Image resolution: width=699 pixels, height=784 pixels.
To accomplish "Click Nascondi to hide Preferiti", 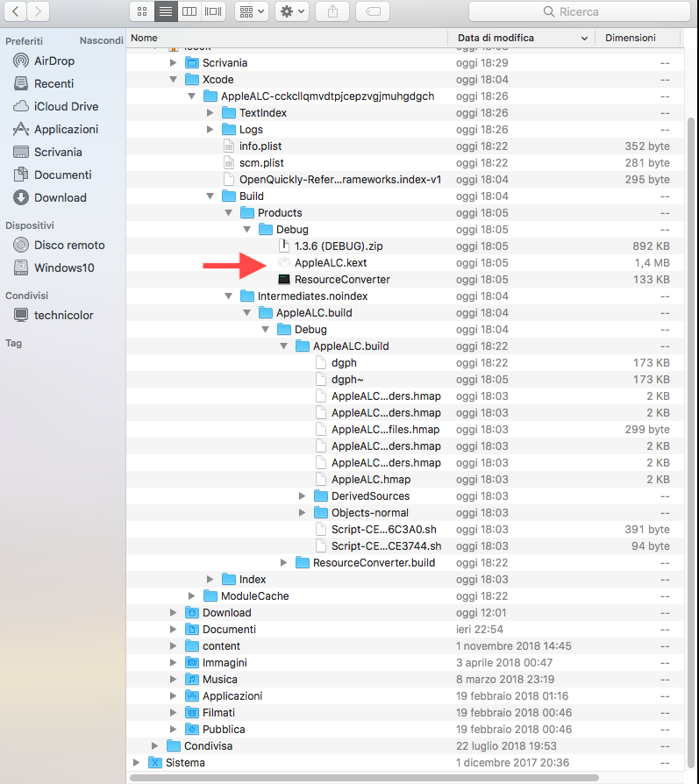I will coord(101,40).
